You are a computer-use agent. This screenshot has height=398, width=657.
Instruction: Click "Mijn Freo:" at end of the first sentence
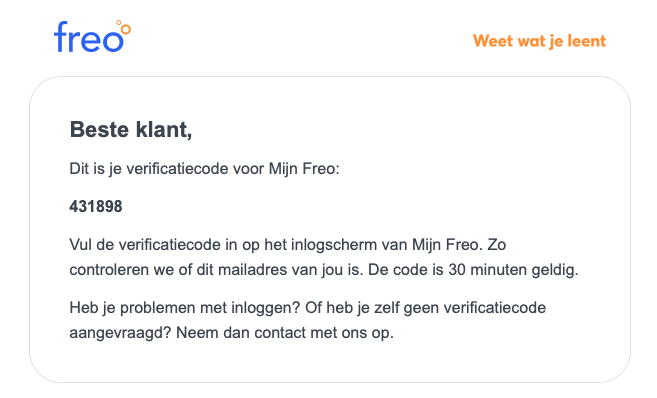[x=304, y=169]
